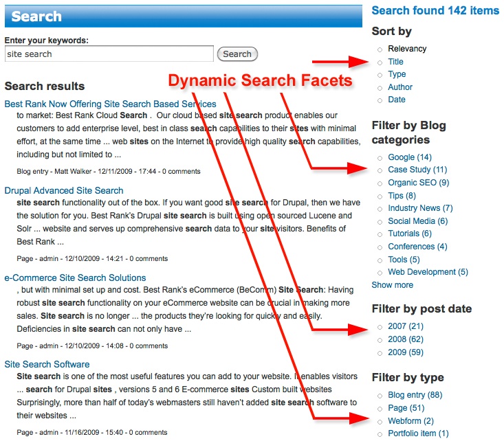
Task: Select the Page (51) radio button
Action: (x=380, y=409)
